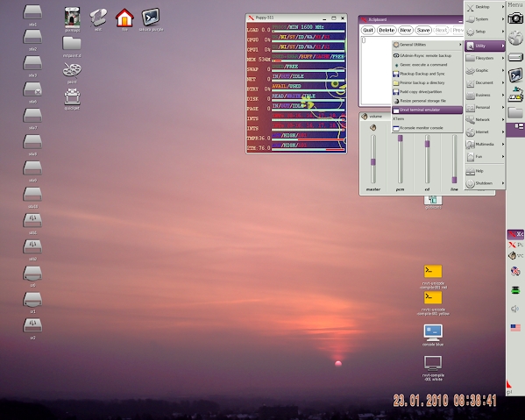This screenshot has height=420, width=525.
Task: Click the Menu button at top right
Action: [515, 4]
